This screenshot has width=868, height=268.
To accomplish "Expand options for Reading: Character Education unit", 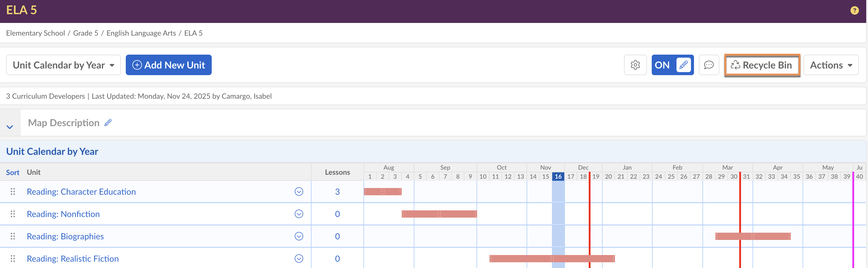I will 299,191.
